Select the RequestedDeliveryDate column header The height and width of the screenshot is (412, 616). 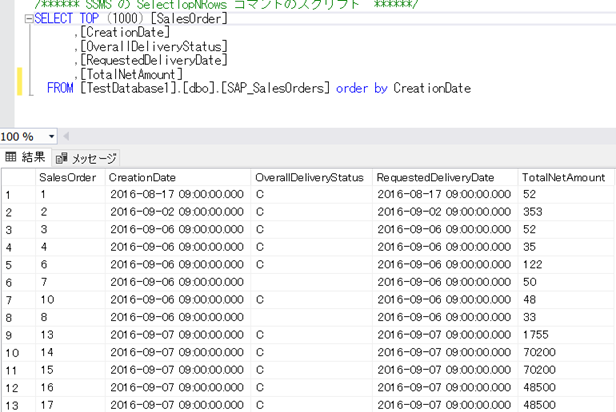pos(445,178)
